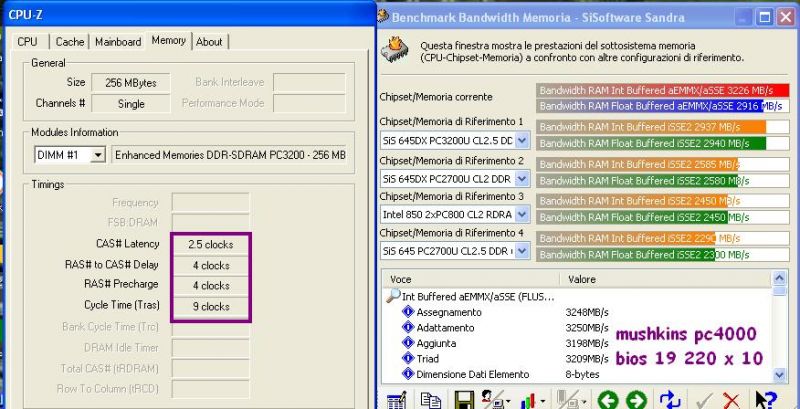The image size is (800, 409).
Task: Open dropdown arrow beside user/computer toolbar icon
Action: pos(508,401)
